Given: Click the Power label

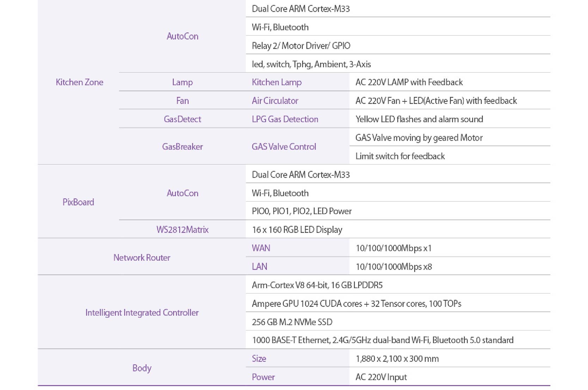Looking at the screenshot, I should tap(263, 377).
